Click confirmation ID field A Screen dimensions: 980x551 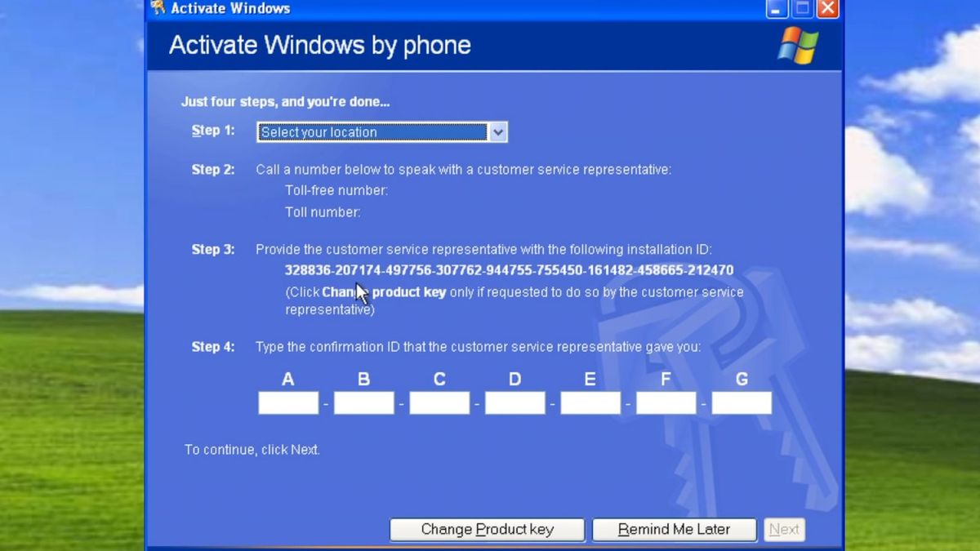tap(288, 402)
